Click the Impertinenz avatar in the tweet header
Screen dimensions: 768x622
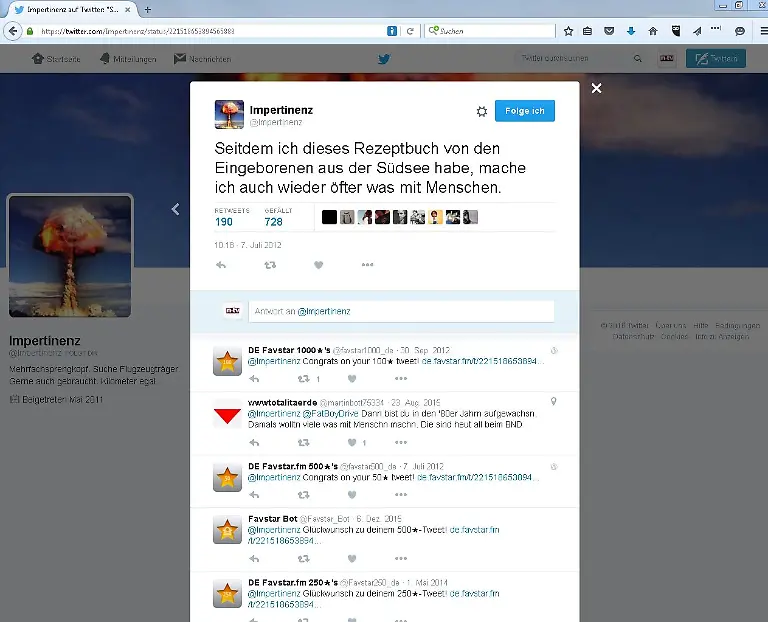tap(229, 115)
